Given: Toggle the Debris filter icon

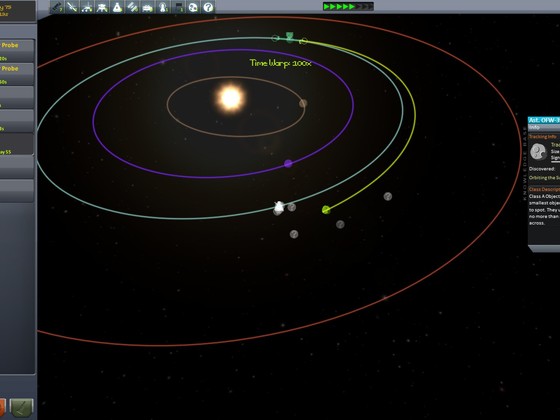Looking at the screenshot, I should tap(57, 7).
